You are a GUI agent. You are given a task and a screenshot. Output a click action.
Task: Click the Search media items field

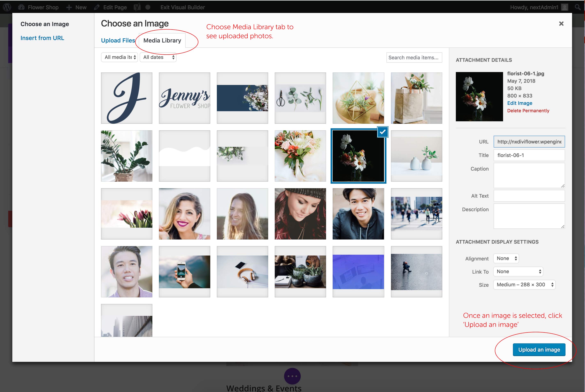(x=414, y=57)
